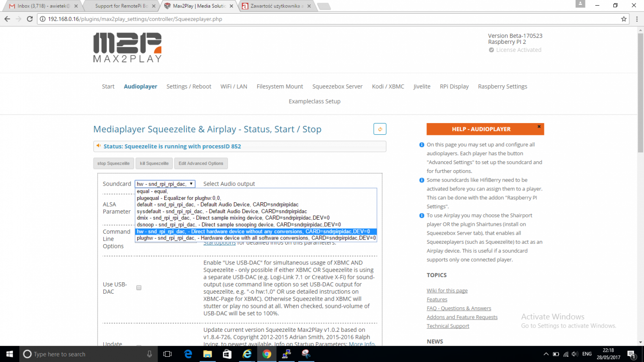Reload the page in the browser toolbar
This screenshot has width=644, height=362.
point(30,19)
